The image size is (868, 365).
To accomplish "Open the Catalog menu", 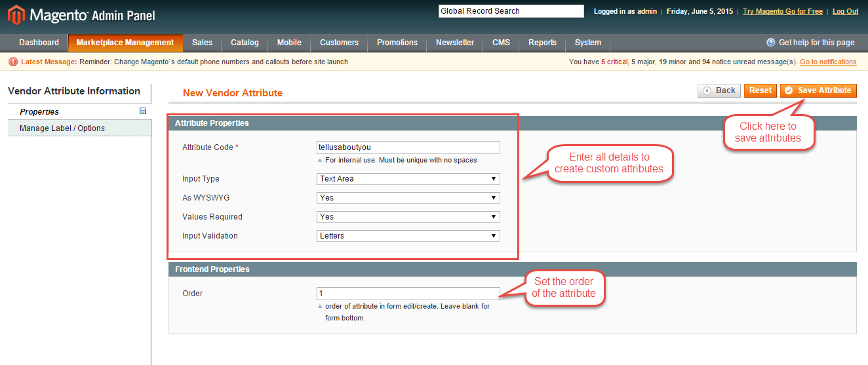I will [245, 43].
